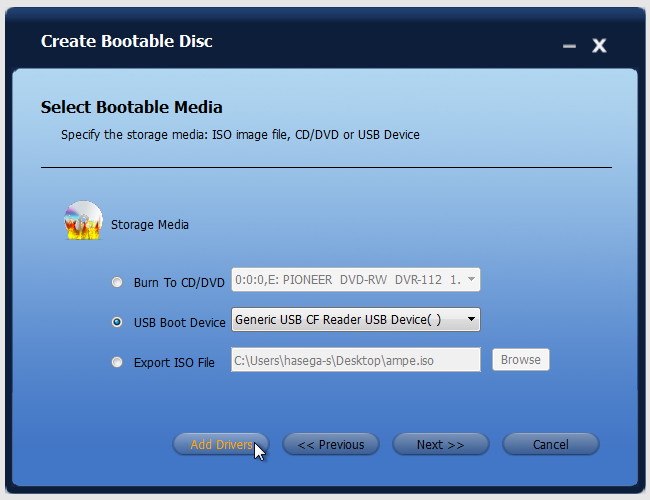650x500 pixels.
Task: Go back with the << Previous button
Action: click(x=331, y=444)
